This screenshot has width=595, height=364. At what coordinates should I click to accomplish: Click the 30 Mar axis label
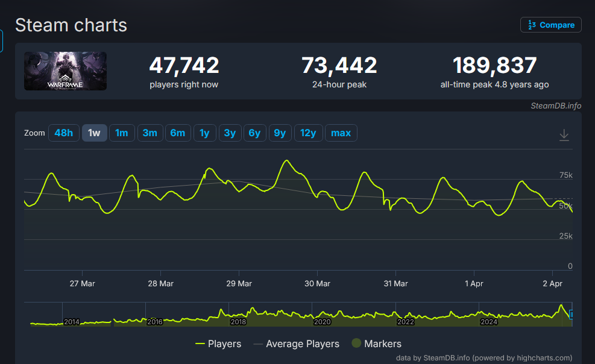(x=317, y=284)
